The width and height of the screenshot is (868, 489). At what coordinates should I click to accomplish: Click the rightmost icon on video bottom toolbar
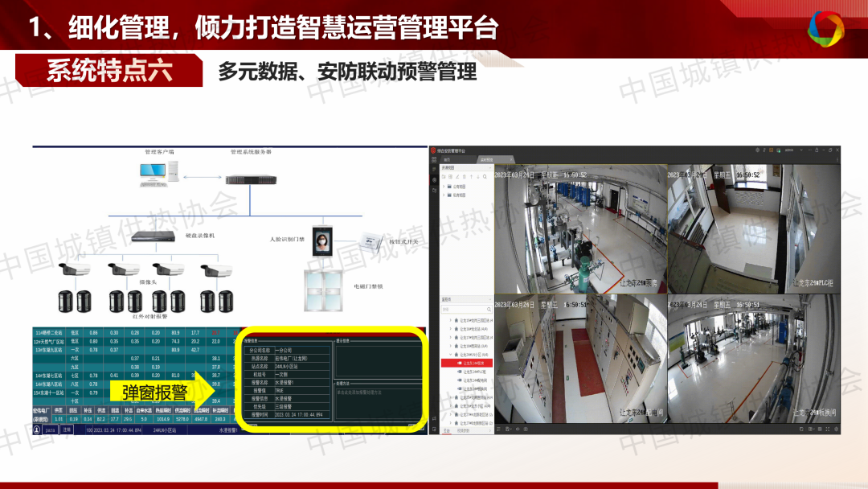click(834, 429)
